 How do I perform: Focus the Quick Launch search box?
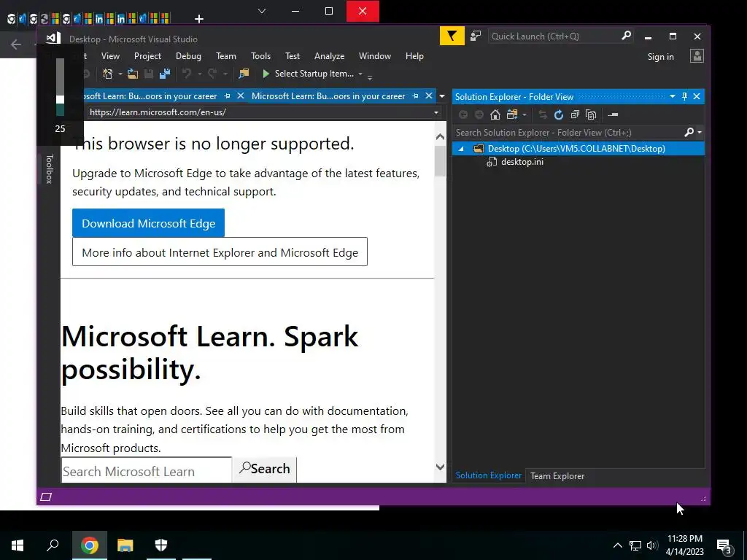[554, 36]
